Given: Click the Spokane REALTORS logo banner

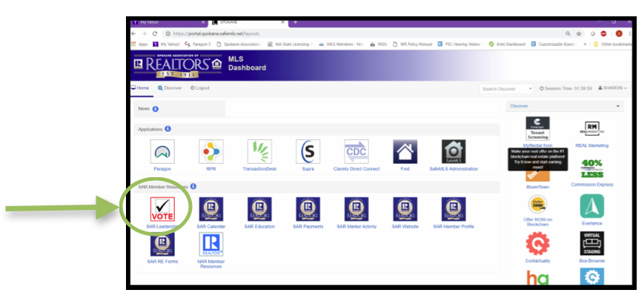Looking at the screenshot, I should (177, 66).
